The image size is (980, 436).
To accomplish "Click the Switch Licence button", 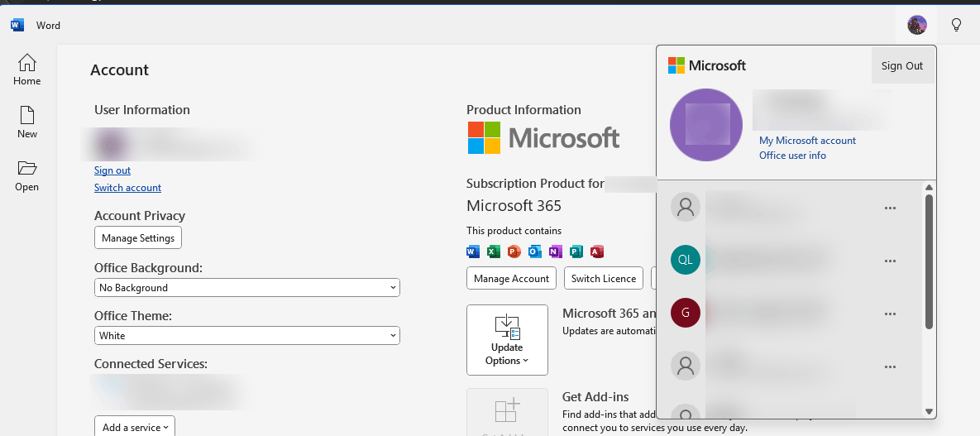I will 604,278.
